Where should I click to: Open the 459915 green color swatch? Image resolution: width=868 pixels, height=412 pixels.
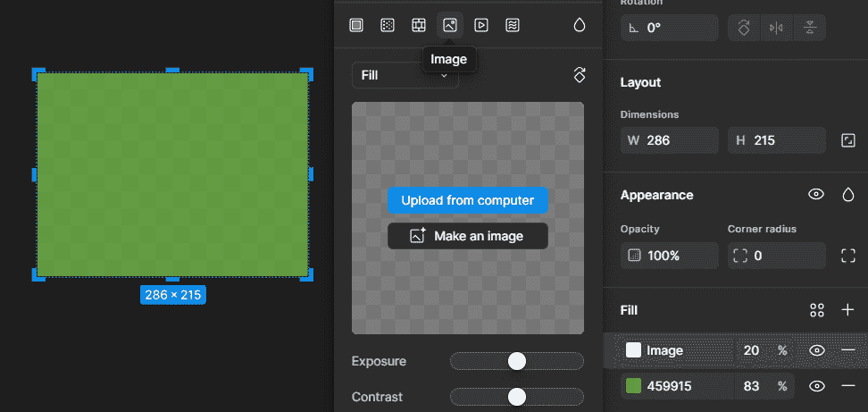click(x=633, y=386)
